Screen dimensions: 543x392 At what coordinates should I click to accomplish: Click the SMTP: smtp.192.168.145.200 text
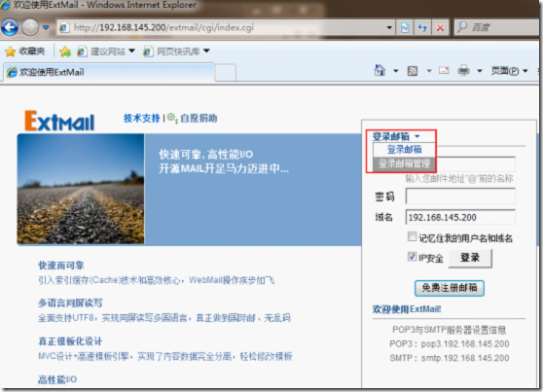[x=450, y=358]
